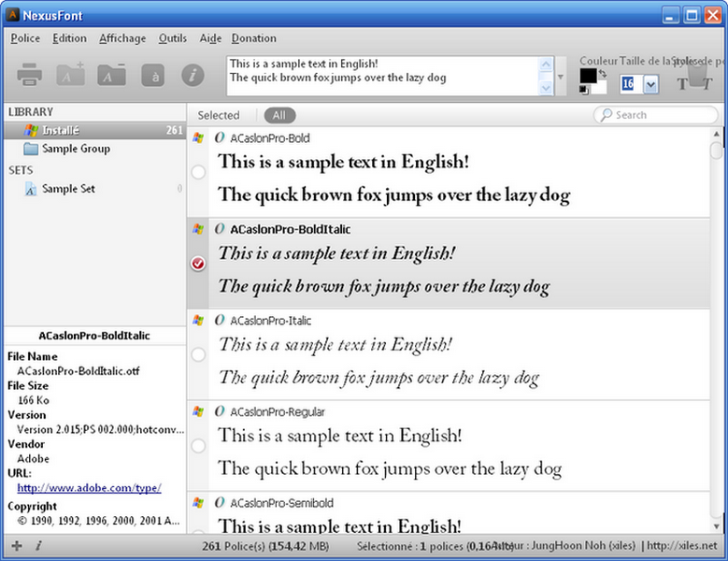Open the character map toolbar icon
The width and height of the screenshot is (728, 561).
tap(153, 75)
